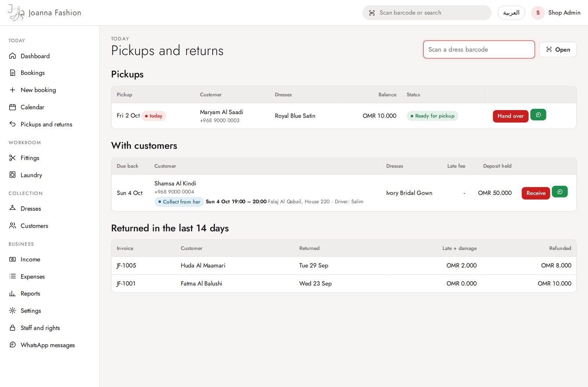
Task: Send WhatsApp message to Maryam Al Saadi
Action: (x=538, y=115)
